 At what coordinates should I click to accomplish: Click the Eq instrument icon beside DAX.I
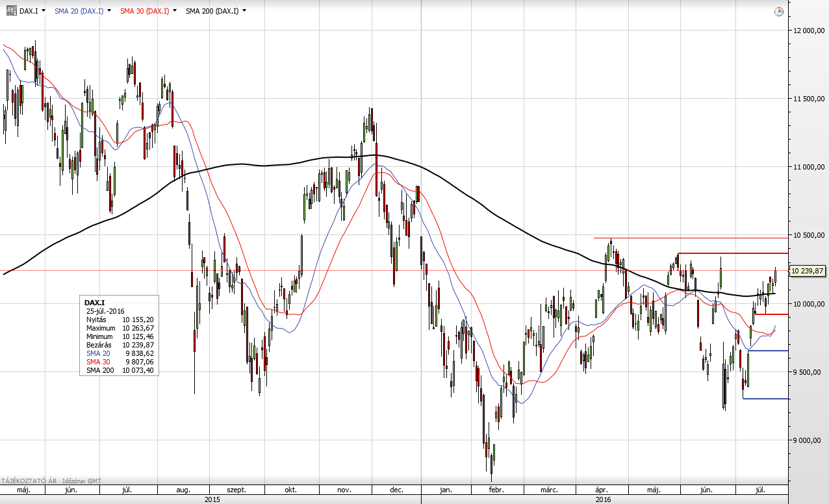click(11, 10)
